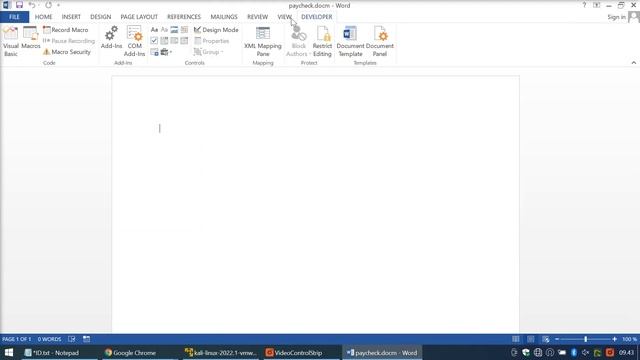Click macro recording icon in status bar
This screenshot has width=640, height=360.
(87, 339)
